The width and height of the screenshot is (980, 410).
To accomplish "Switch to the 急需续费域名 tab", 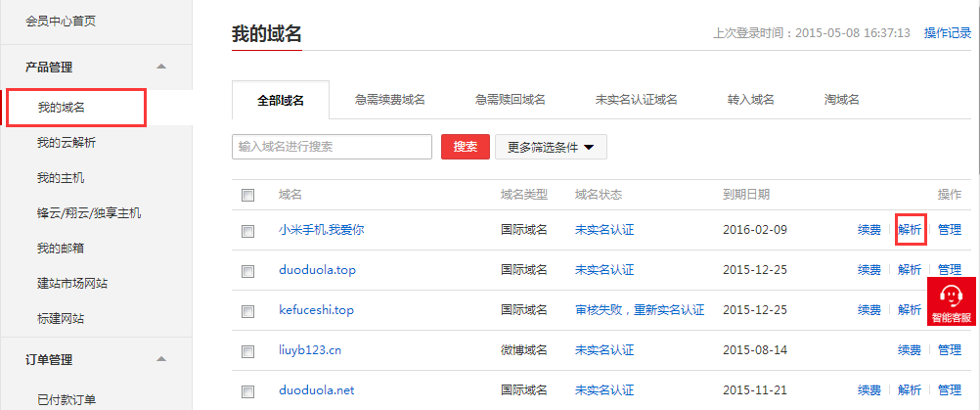I will click(389, 100).
